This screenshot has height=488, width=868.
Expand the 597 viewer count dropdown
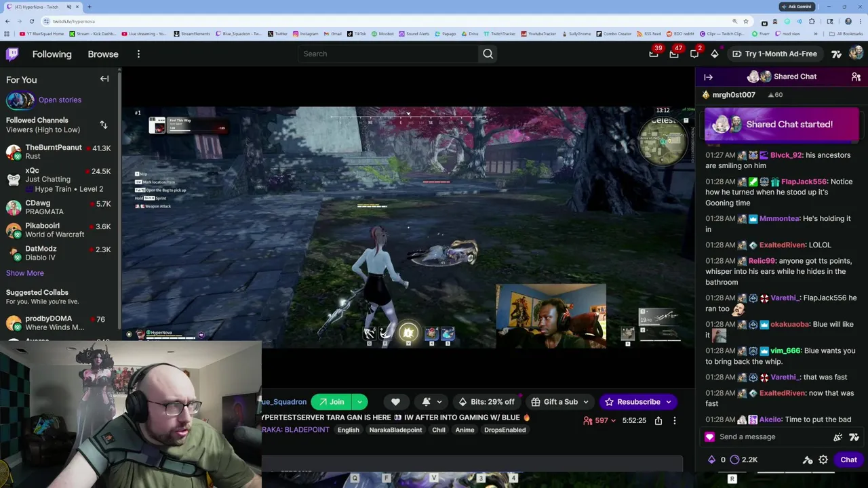pos(599,421)
